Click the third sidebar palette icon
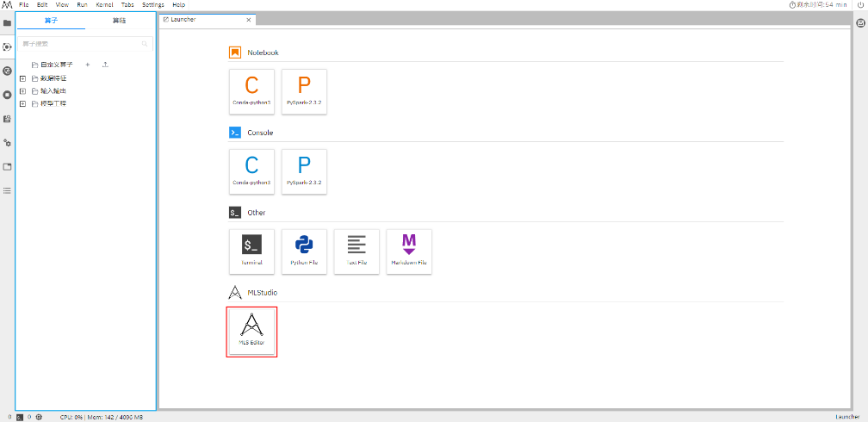The image size is (868, 422). pyautogui.click(x=7, y=71)
